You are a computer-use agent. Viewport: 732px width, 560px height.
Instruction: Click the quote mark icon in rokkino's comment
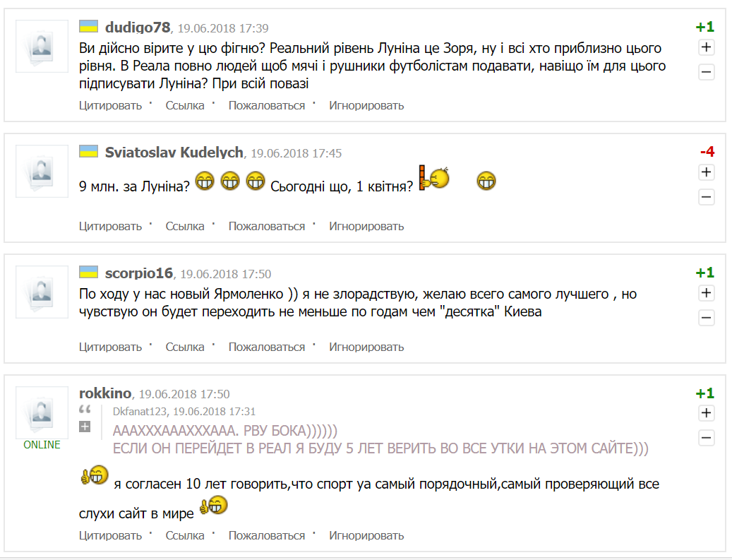coord(85,410)
